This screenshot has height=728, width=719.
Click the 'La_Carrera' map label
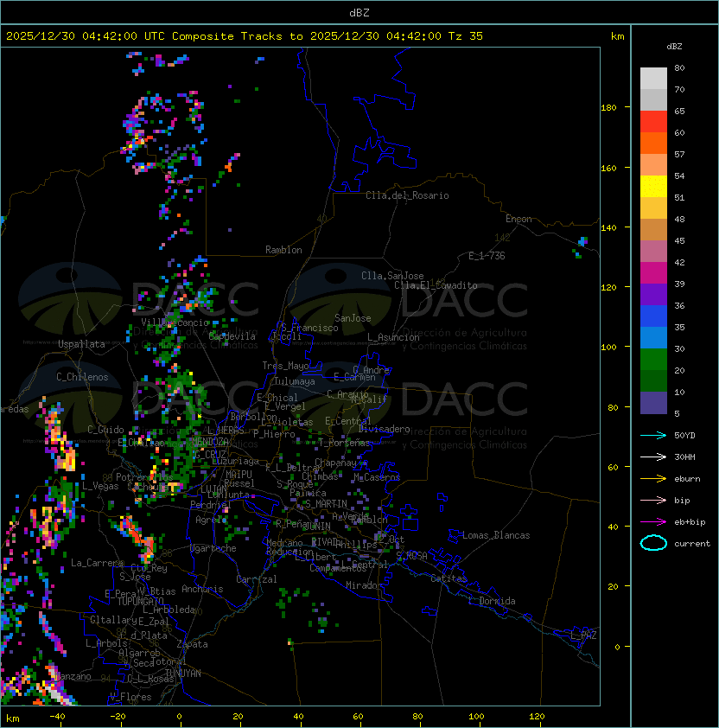click(97, 563)
